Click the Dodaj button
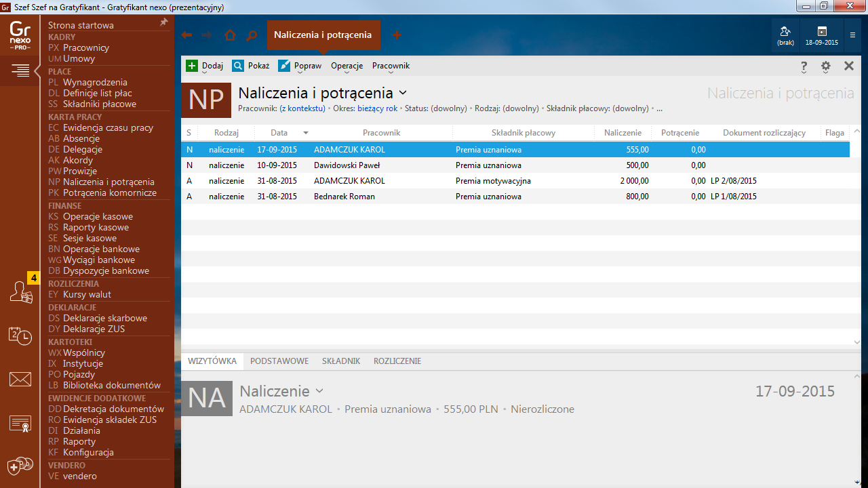This screenshot has height=488, width=868. tap(205, 66)
